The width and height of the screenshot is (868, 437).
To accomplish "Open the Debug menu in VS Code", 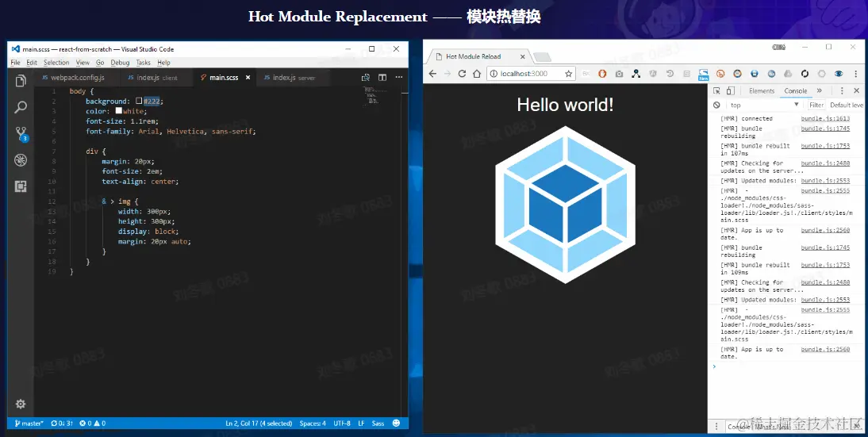I will [x=120, y=63].
